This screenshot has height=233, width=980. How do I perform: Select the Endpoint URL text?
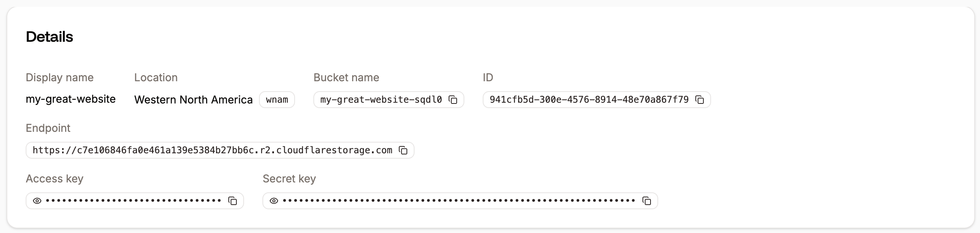click(213, 150)
